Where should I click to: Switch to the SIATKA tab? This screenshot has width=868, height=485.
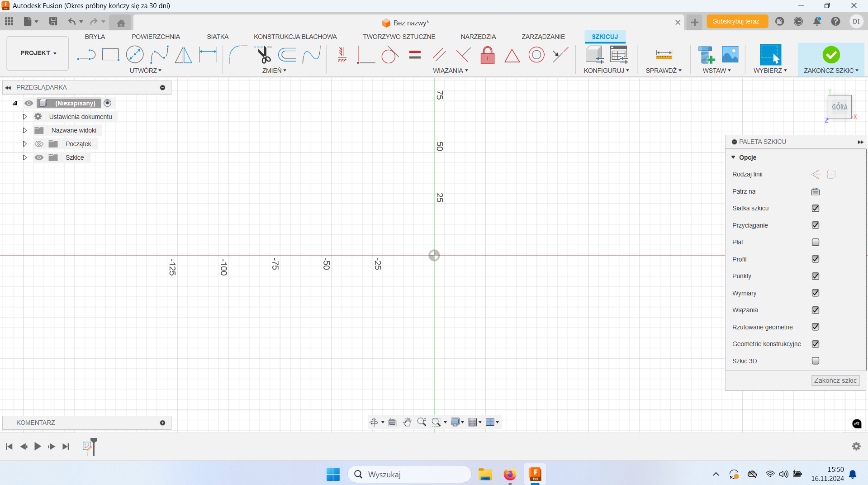pyautogui.click(x=218, y=37)
